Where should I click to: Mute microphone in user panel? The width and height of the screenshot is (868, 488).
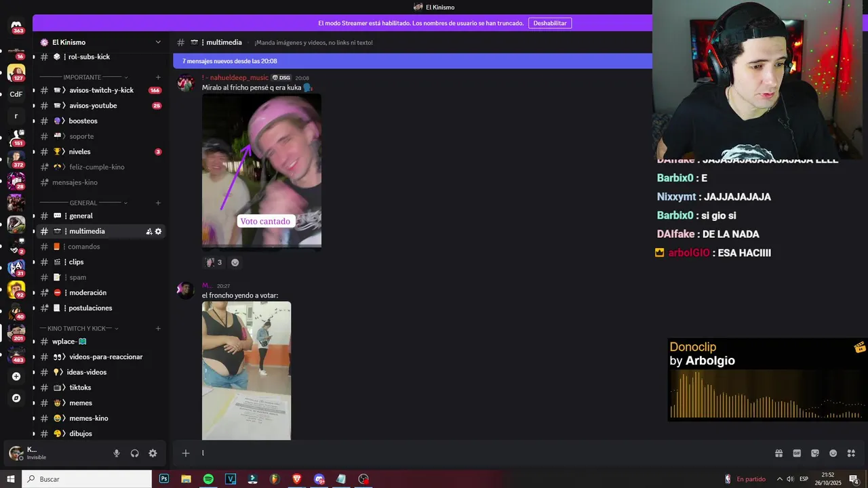click(x=117, y=453)
